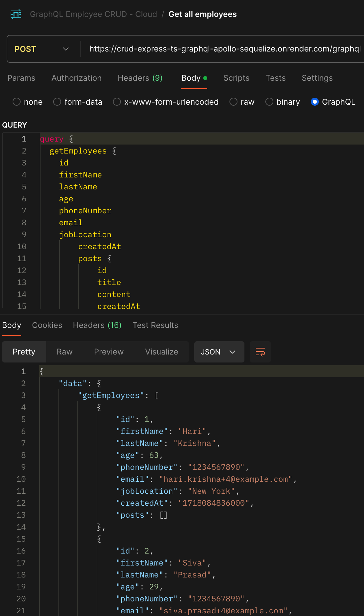The height and width of the screenshot is (616, 364).
Task: Click the "Prasad" value in response
Action: click(x=192, y=575)
